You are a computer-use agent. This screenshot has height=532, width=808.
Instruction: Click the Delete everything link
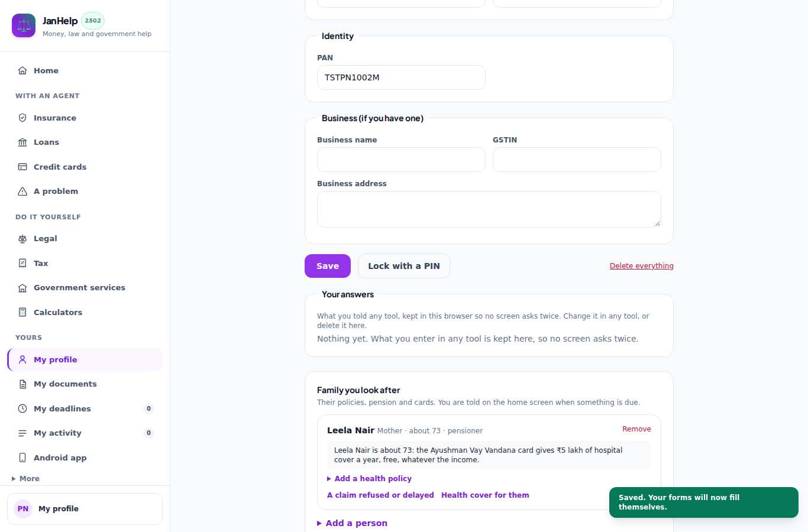[x=641, y=266]
